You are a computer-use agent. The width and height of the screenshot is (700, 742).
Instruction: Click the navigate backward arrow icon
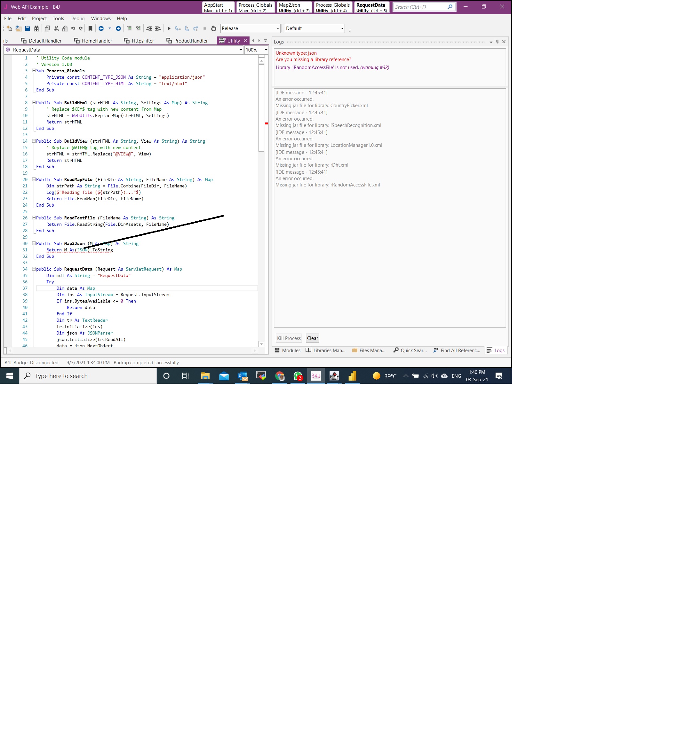(x=101, y=28)
